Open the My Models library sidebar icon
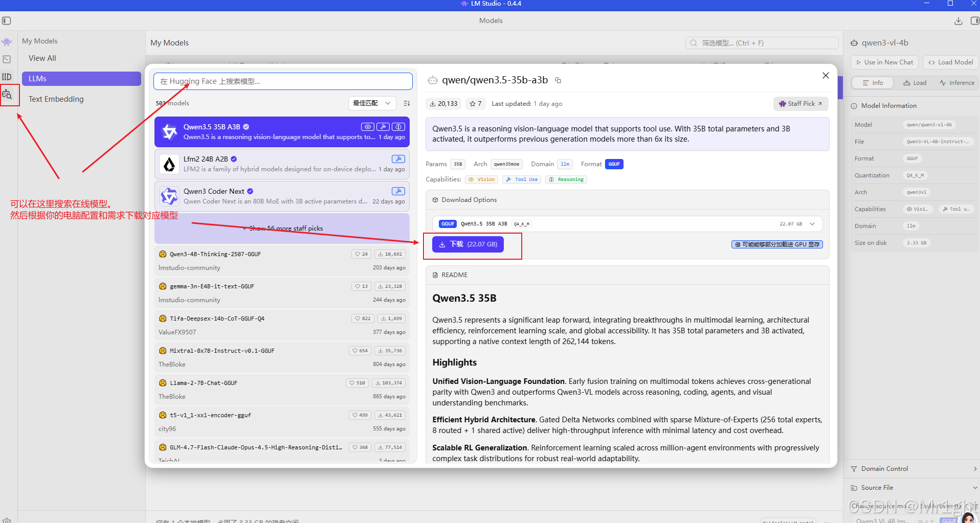The width and height of the screenshot is (980, 523). 7,77
